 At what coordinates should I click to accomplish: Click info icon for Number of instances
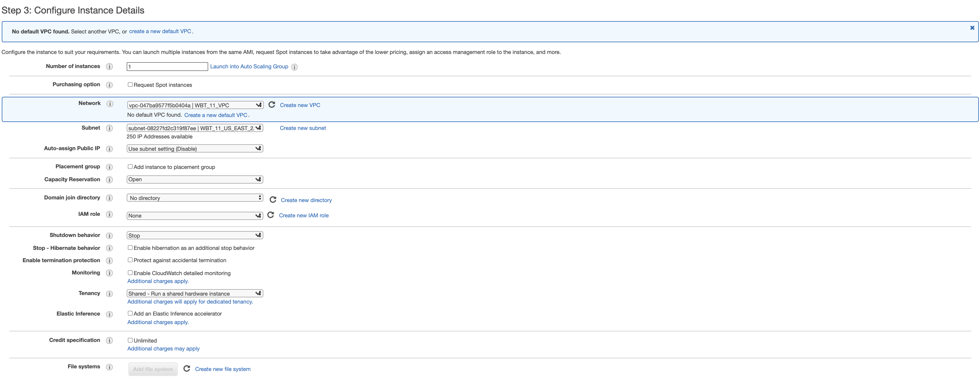pos(110,67)
